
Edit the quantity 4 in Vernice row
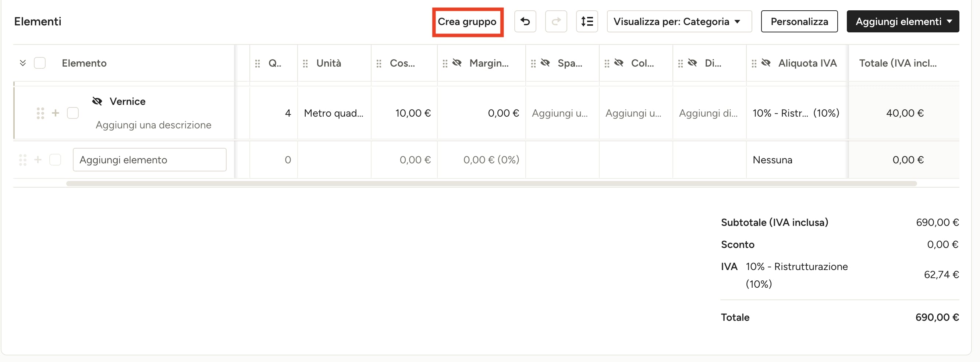point(274,113)
